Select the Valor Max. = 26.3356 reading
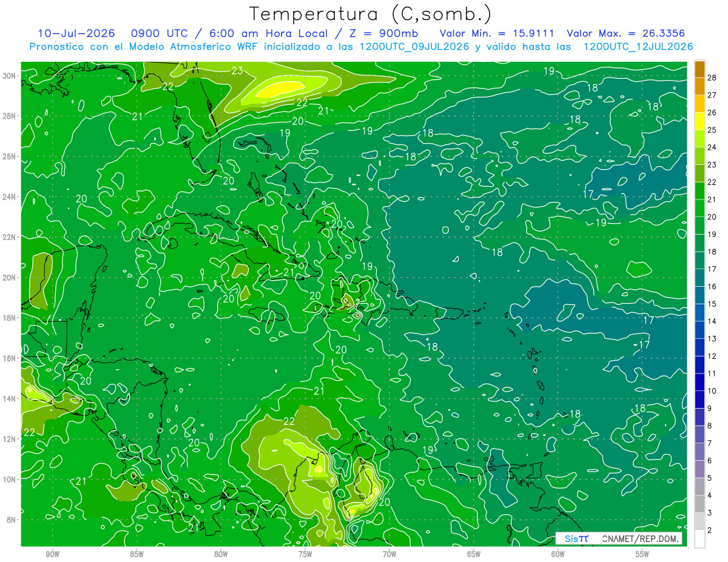 pos(626,33)
